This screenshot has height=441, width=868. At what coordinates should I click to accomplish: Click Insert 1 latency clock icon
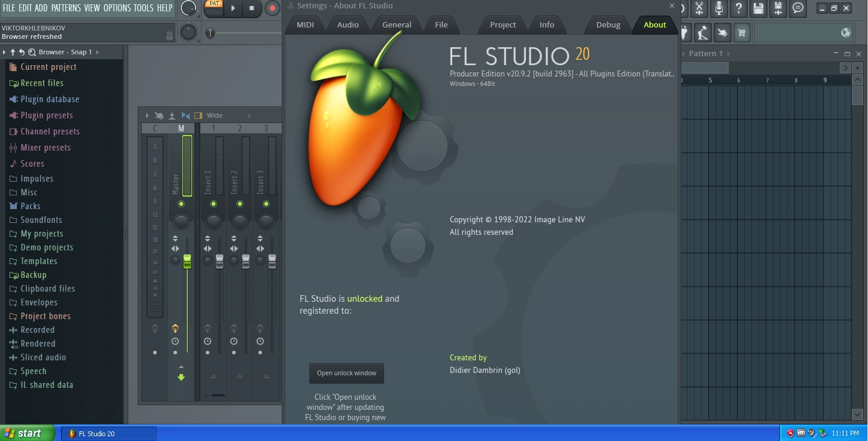tap(208, 341)
